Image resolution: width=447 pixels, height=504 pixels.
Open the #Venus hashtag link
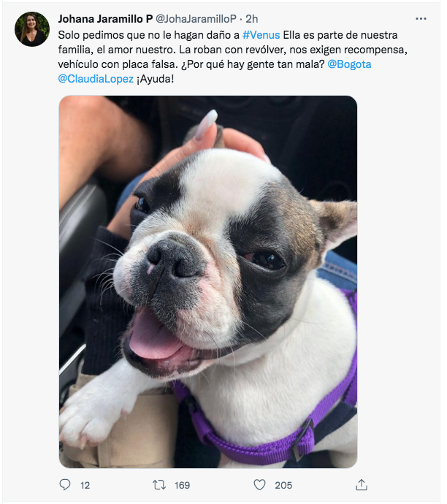[261, 35]
